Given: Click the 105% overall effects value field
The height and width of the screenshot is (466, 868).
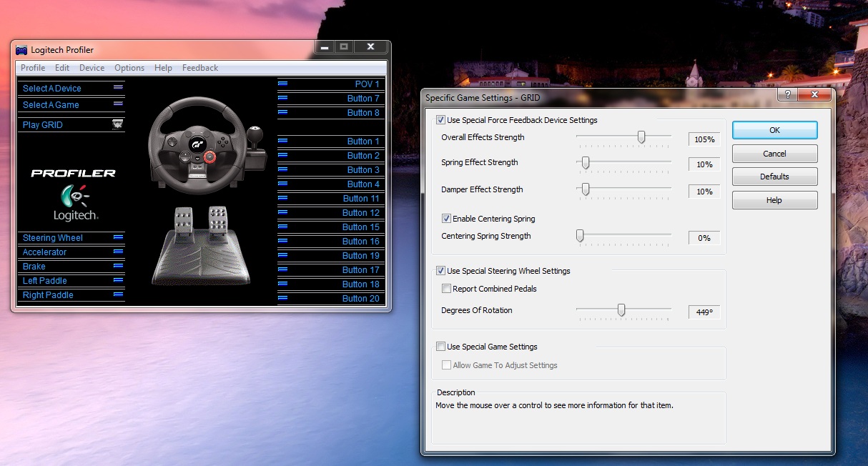Looking at the screenshot, I should click(x=704, y=139).
